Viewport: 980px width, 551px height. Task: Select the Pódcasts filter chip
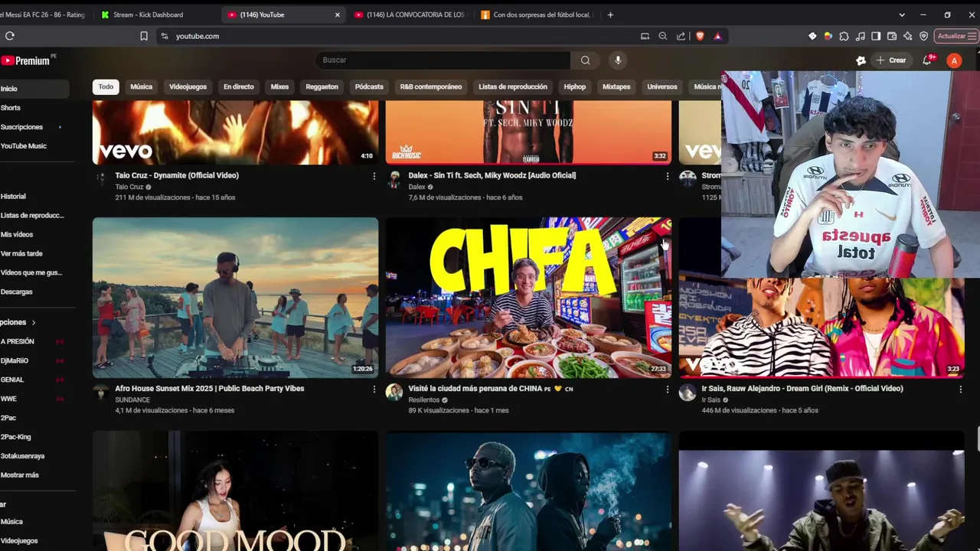tap(369, 86)
